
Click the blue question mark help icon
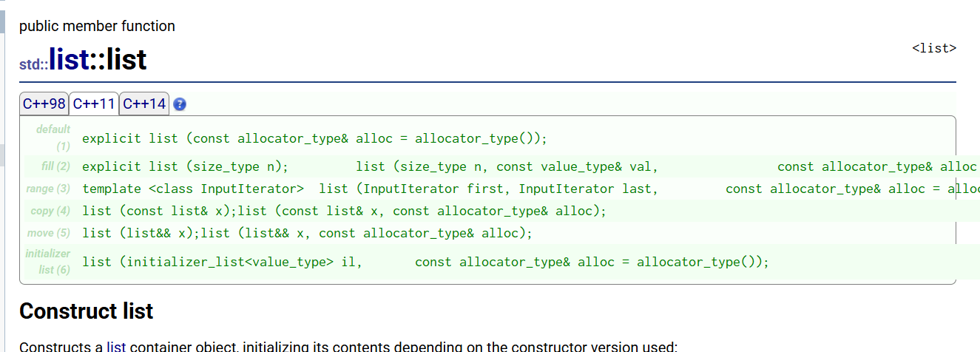[179, 104]
